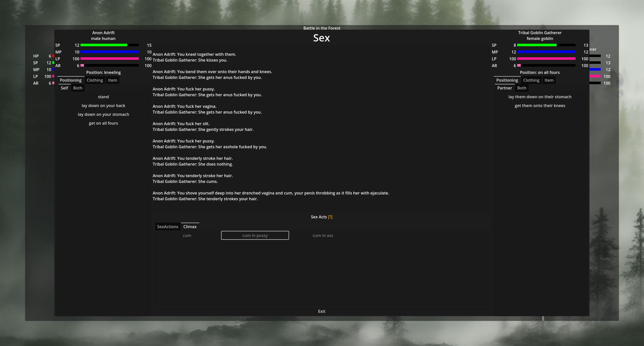Select the goblin's Positioning tab
644x346 pixels.
(507, 80)
